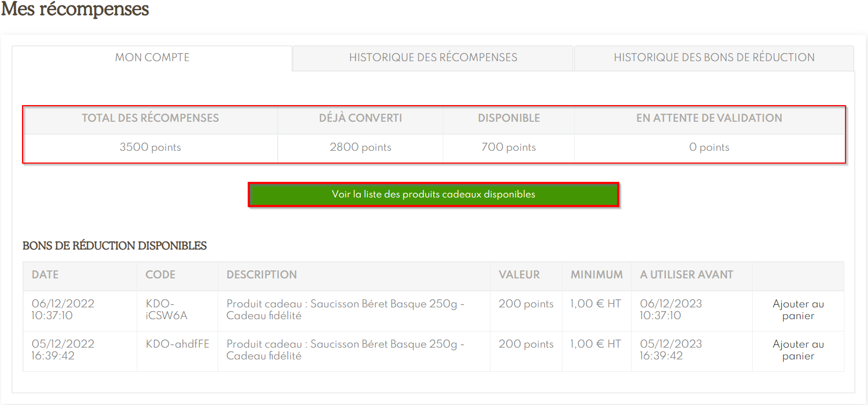Select the voucher code KDO-ahdfFE
Screen dimensions: 868x405
pos(177,344)
